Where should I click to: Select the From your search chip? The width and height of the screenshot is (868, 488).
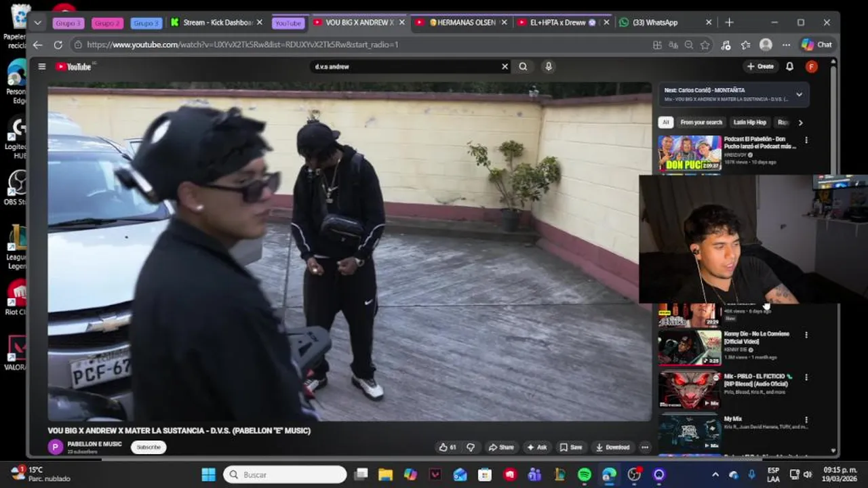701,123
